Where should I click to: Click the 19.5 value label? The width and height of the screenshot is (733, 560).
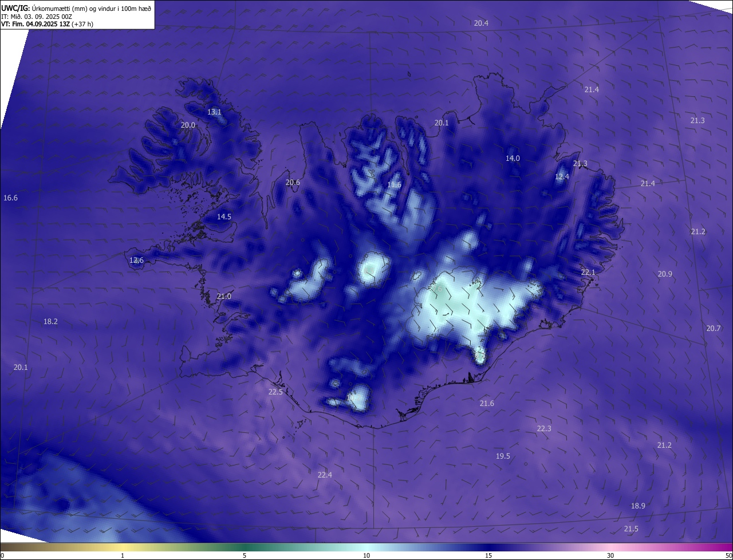tap(503, 456)
